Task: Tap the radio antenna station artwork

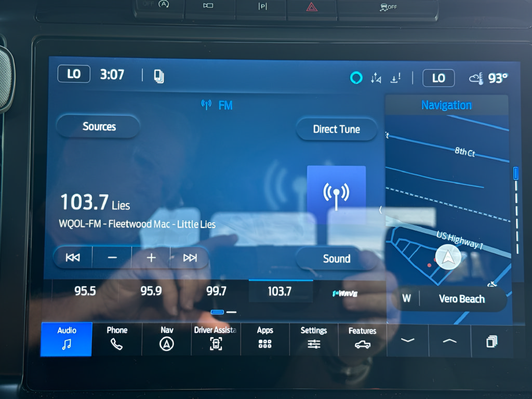Action: coord(336,195)
